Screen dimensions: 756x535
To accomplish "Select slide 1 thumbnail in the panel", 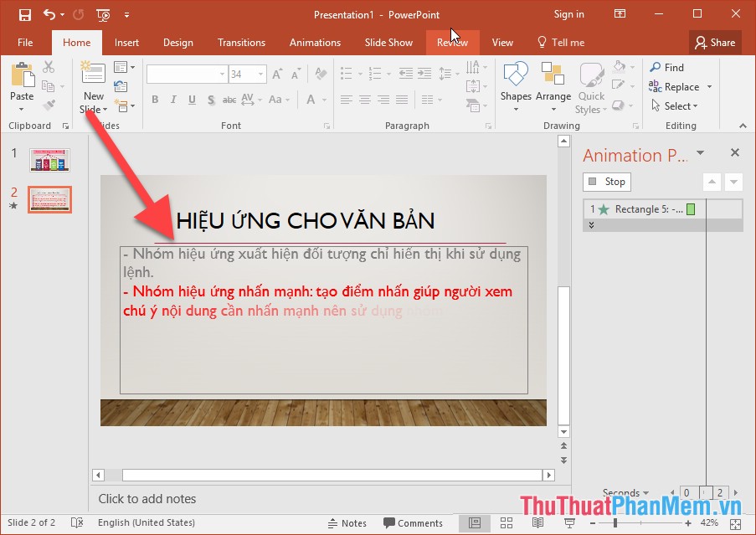I will (49, 159).
